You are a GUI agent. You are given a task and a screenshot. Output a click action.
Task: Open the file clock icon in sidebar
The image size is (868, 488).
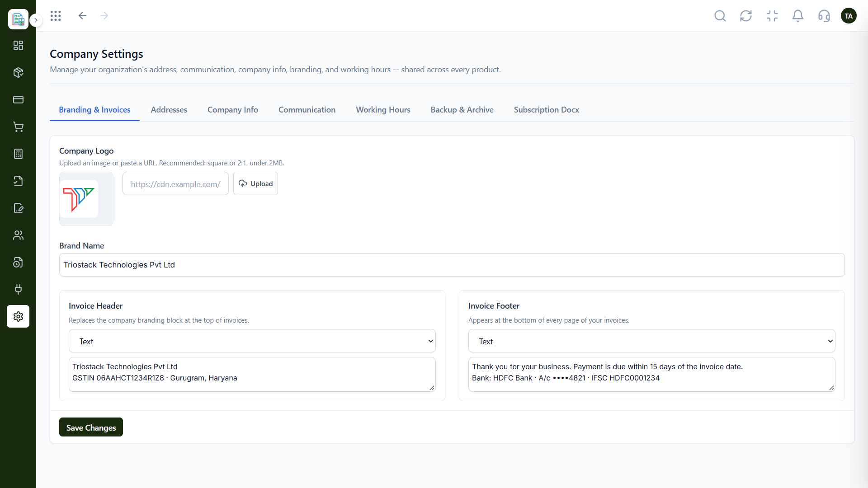(x=18, y=263)
